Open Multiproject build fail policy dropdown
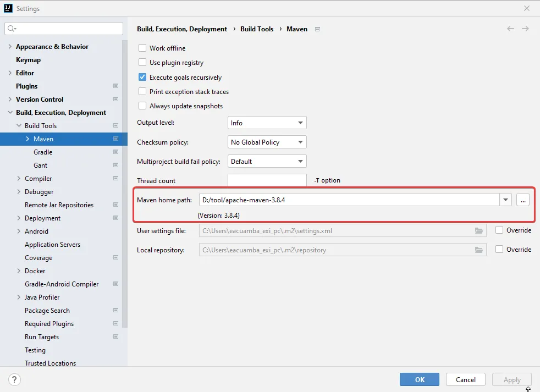Image resolution: width=540 pixels, height=392 pixels. [x=267, y=161]
